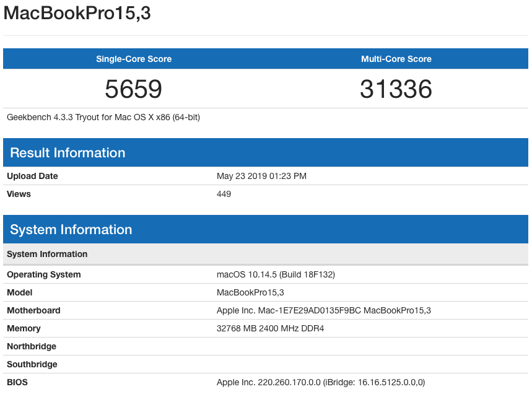Image resolution: width=532 pixels, height=397 pixels.
Task: Click the Northbridge label
Action: point(32,346)
